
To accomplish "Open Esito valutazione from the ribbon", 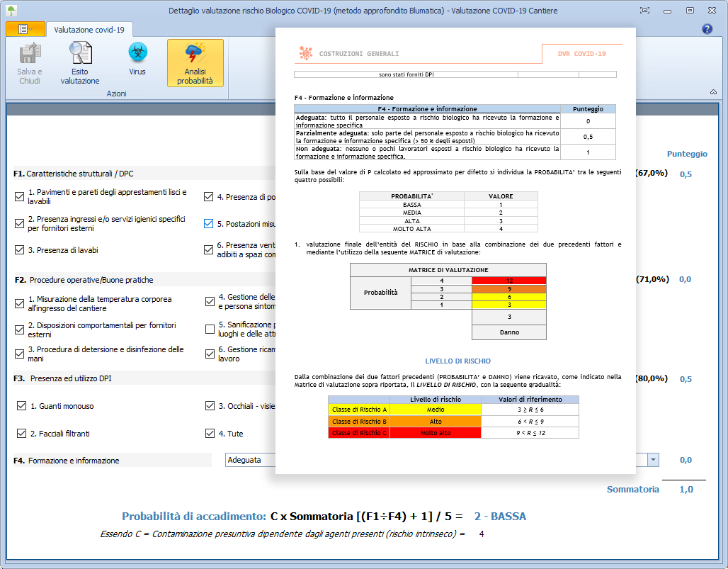I will 80,63.
